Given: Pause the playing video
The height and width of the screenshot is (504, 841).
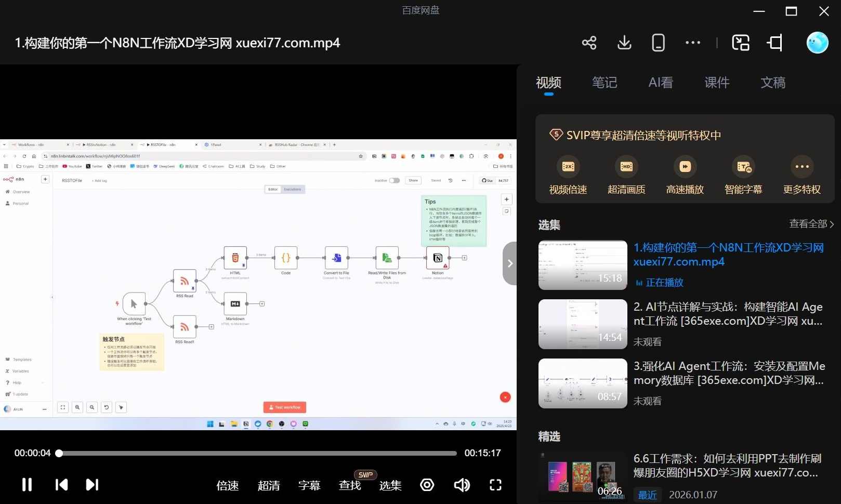Looking at the screenshot, I should 27,485.
